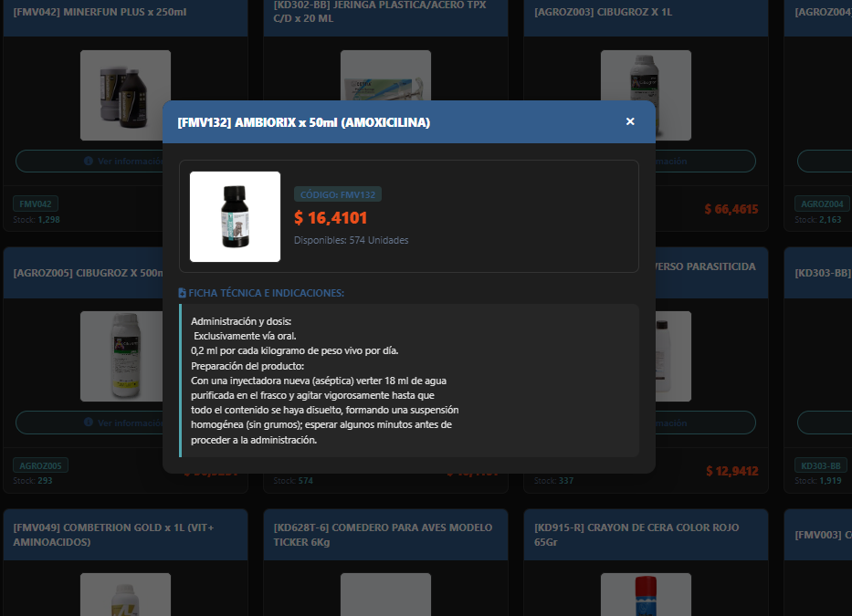Screen dimensions: 852x616
Task: Click the CRAYON DE CERA ROJO product thumbnail
Action: click(646, 594)
